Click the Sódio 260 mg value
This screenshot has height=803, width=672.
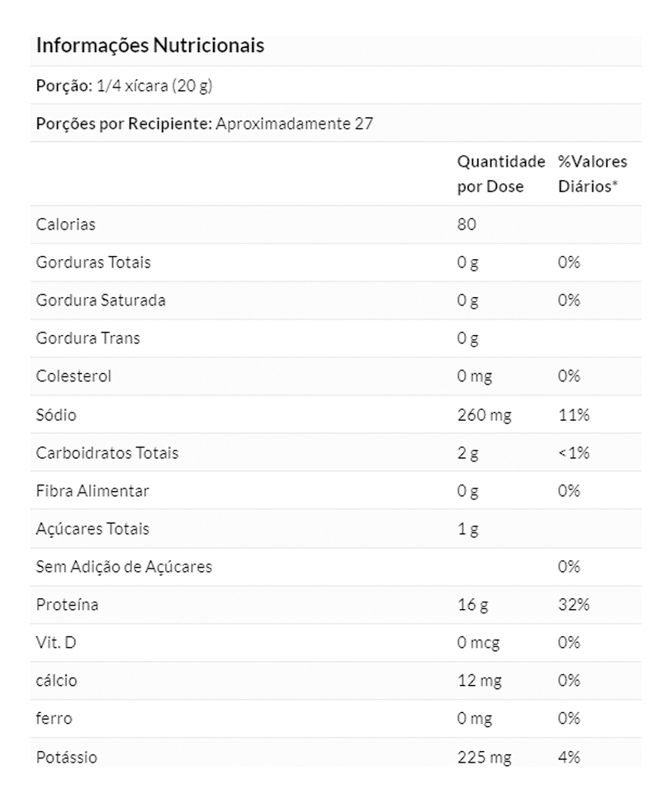(485, 415)
